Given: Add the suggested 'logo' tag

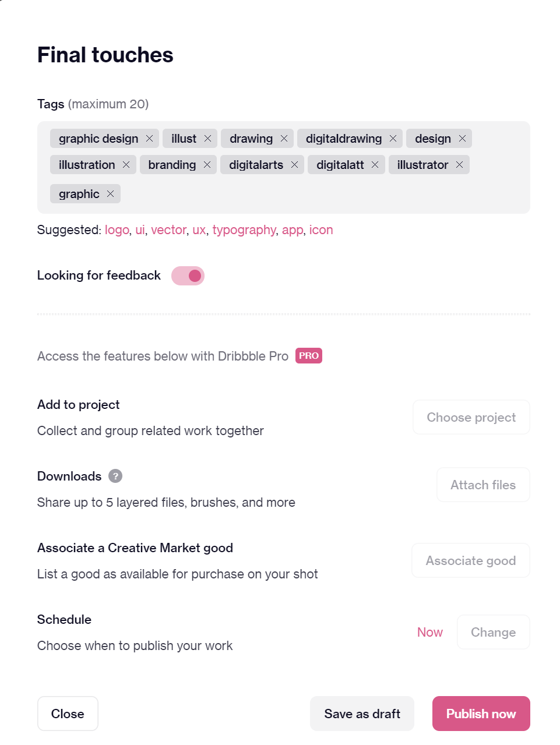Looking at the screenshot, I should [x=117, y=230].
